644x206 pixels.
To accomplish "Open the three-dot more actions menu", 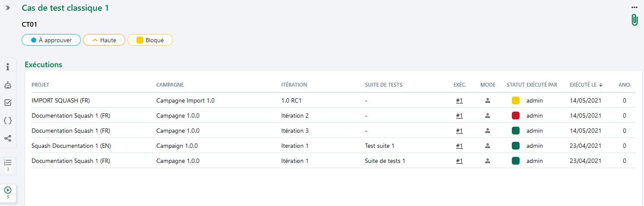I will [634, 7].
